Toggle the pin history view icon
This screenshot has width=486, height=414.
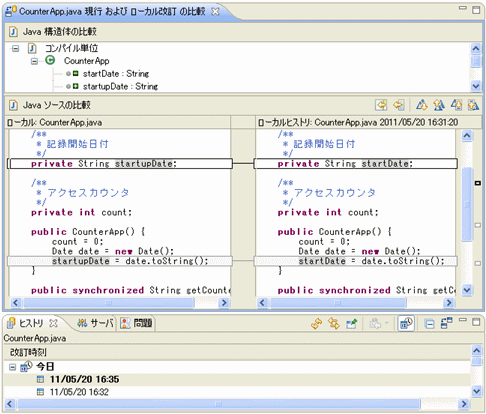click(351, 323)
